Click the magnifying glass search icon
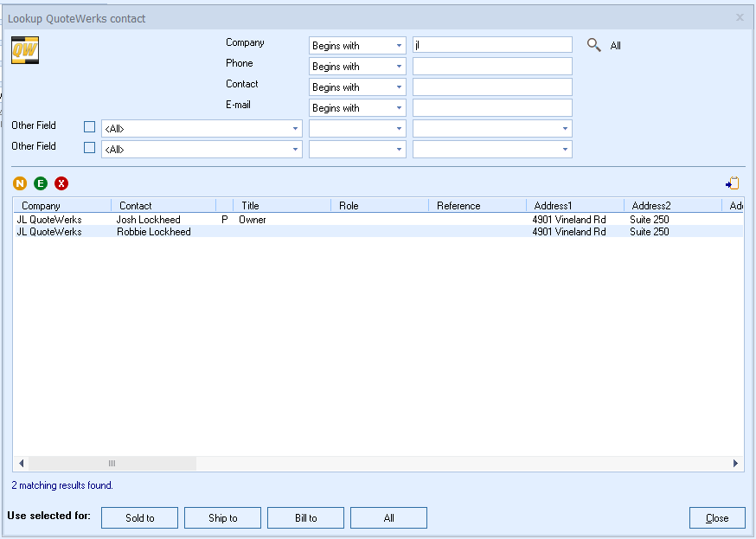The width and height of the screenshot is (756, 539). [x=594, y=45]
